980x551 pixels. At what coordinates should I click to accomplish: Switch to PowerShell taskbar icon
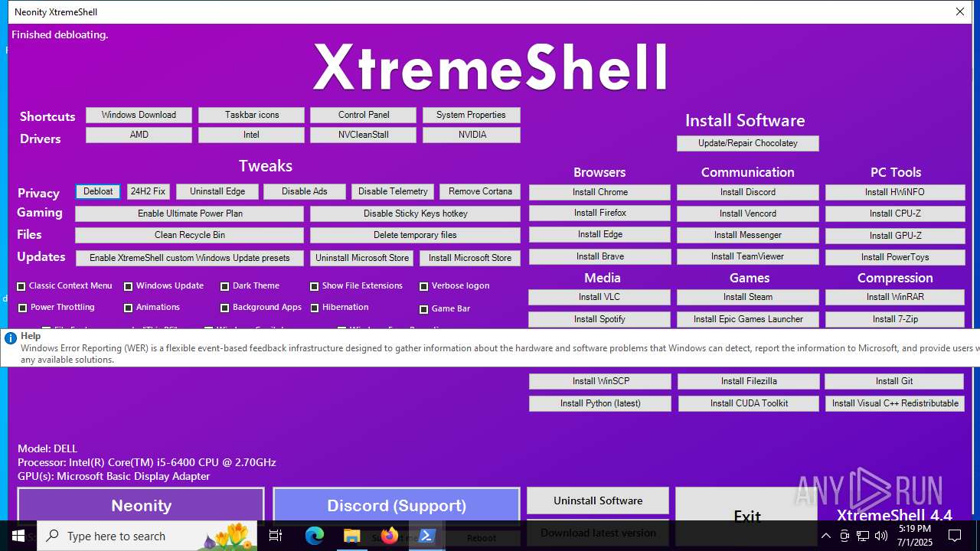(x=427, y=536)
